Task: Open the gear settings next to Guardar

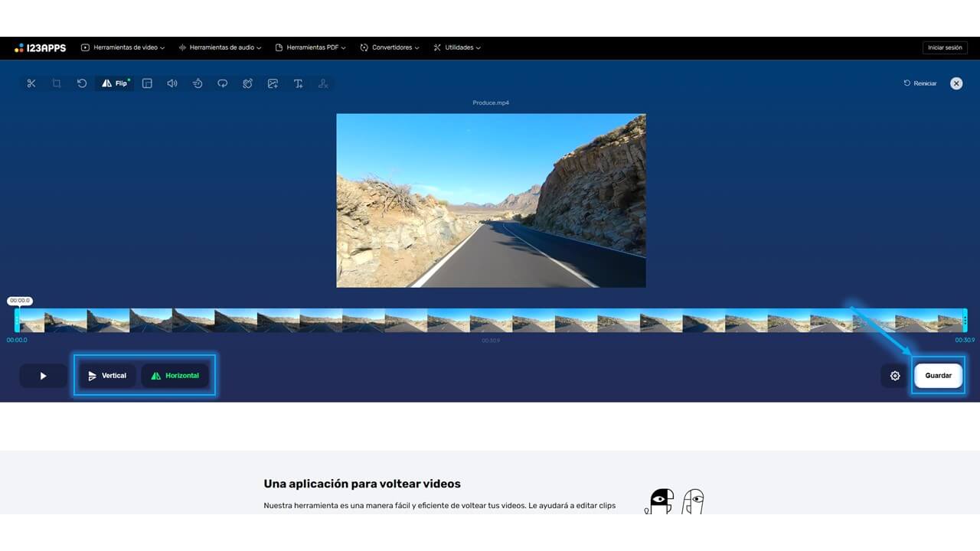Action: coord(895,376)
